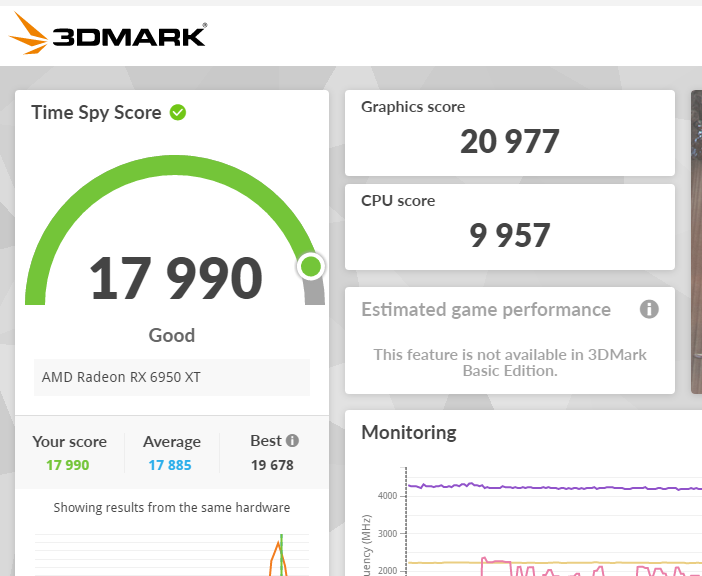Click 'Showing results from the same hardware'
The width and height of the screenshot is (702, 576).
[x=172, y=508]
